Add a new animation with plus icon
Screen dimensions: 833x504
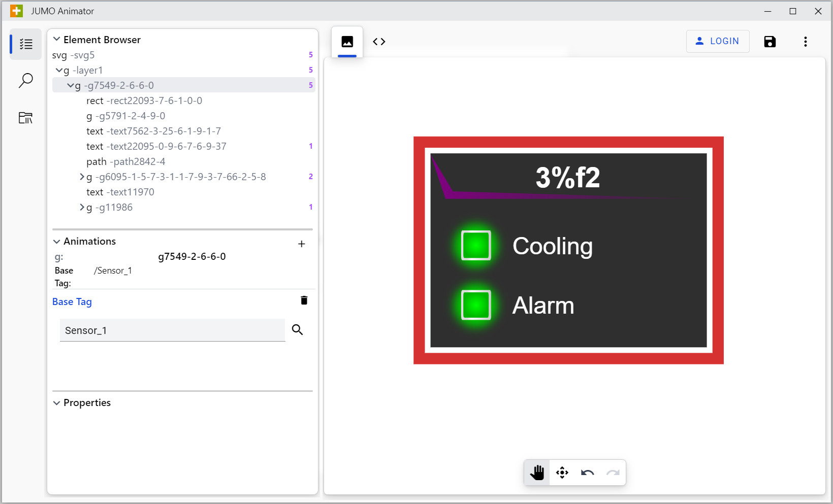301,244
